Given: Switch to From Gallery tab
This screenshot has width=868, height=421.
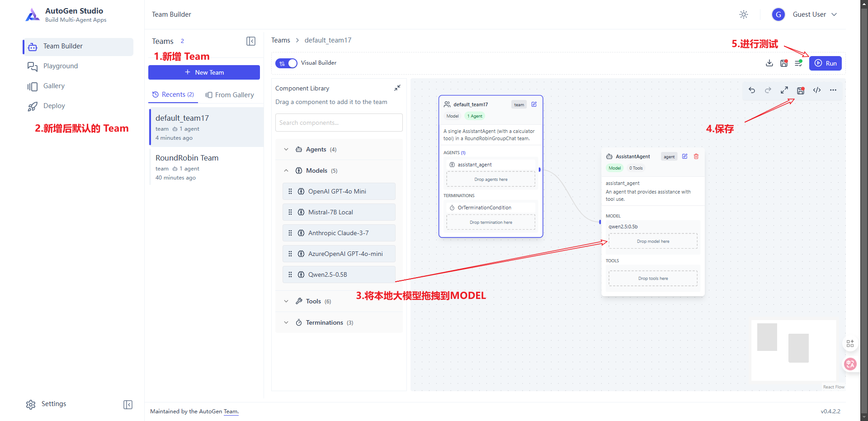Looking at the screenshot, I should (x=230, y=95).
